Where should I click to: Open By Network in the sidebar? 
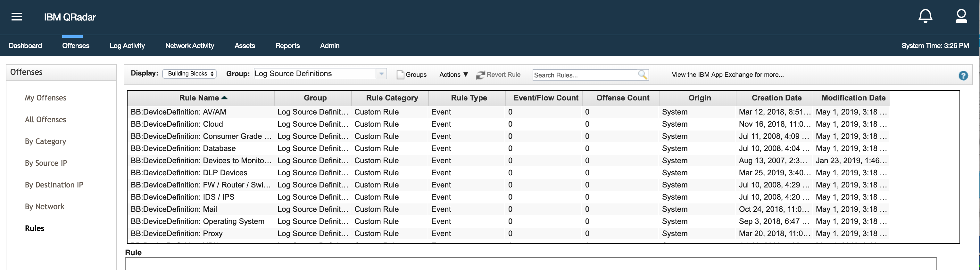tap(45, 207)
